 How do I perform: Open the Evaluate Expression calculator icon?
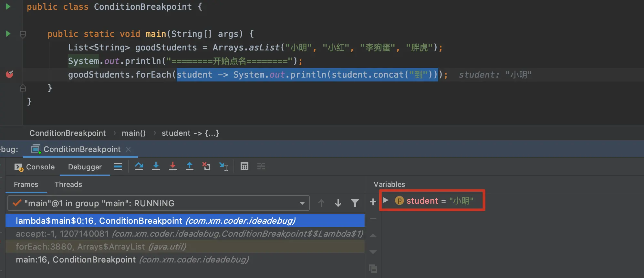(244, 166)
